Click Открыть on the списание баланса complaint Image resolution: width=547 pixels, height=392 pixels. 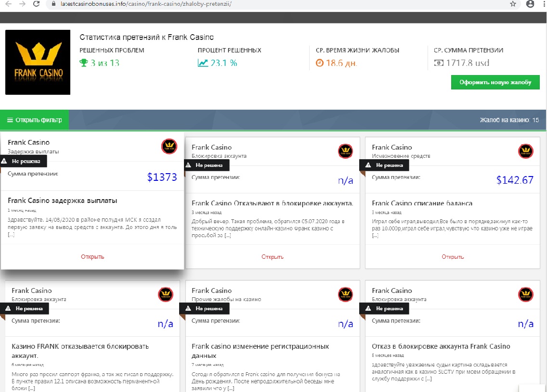453,257
